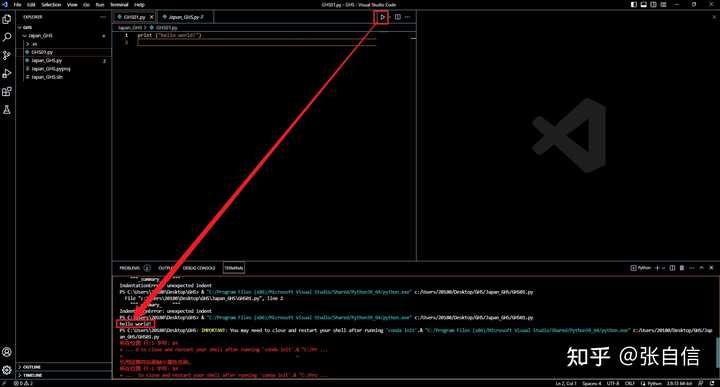Close the first editor tab
This screenshot has height=387, width=720.
click(152, 17)
